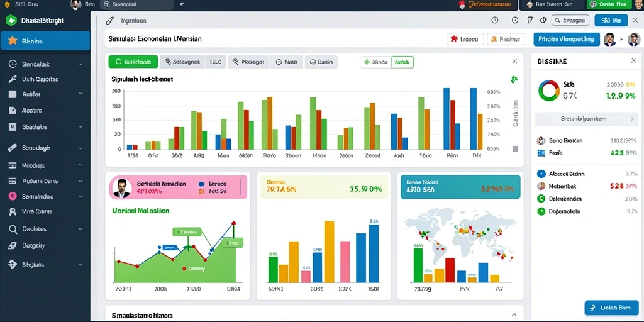The height and width of the screenshot is (322, 644).
Task: Expand the Scoudagh sidebar chevron
Action: click(x=80, y=148)
